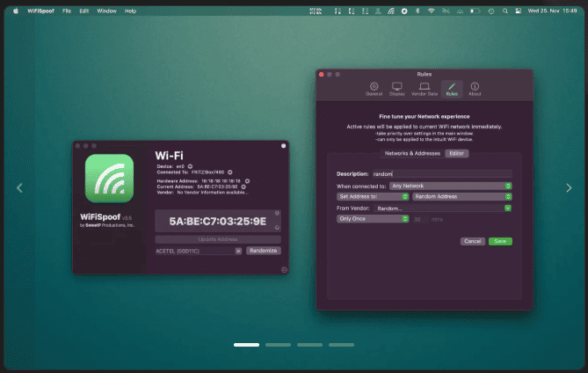Screen dimensions: 588x373
Task: Select the third slide indicator bar
Action: [309, 345]
